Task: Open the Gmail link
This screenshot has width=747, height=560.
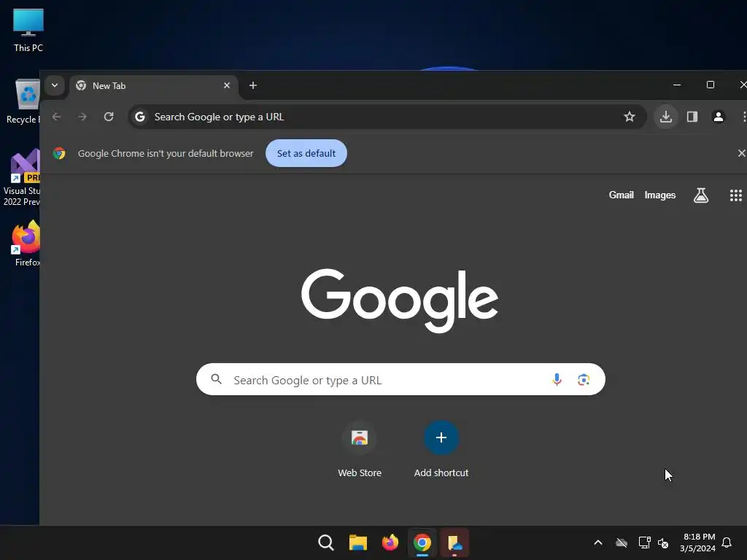Action: (622, 195)
